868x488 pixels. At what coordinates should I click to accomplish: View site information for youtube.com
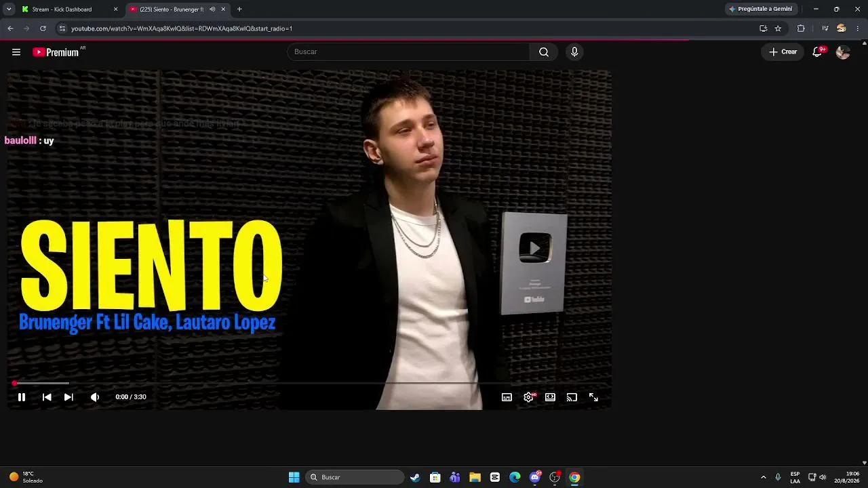[x=62, y=28]
